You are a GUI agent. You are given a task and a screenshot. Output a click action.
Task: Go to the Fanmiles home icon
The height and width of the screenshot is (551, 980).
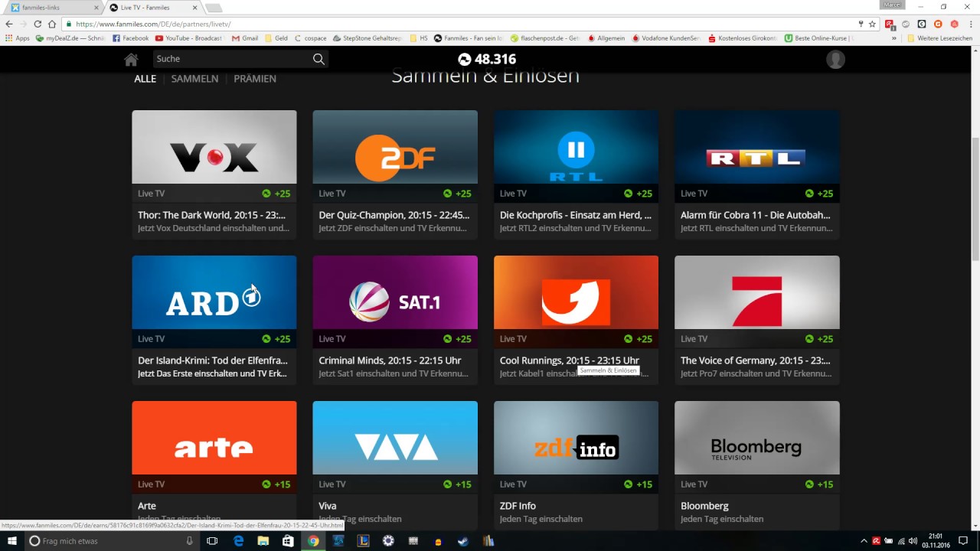(131, 60)
